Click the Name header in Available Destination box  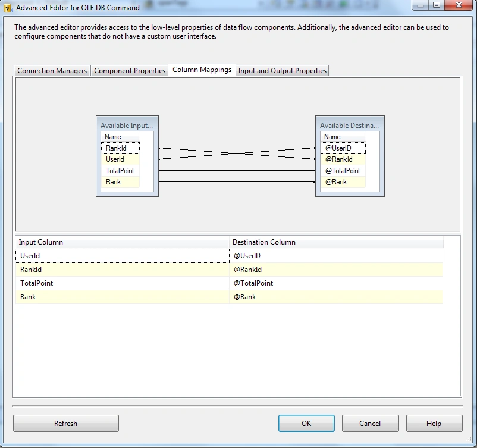pyautogui.click(x=343, y=137)
